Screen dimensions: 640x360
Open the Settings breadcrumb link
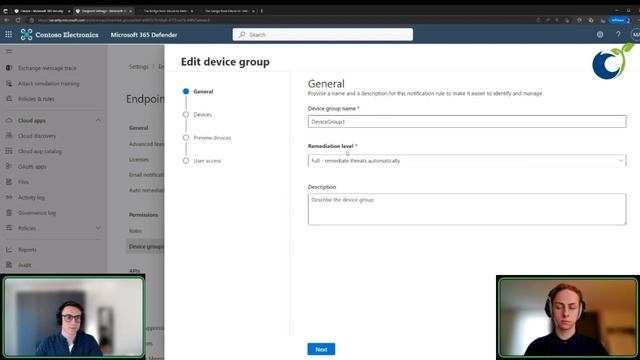[x=138, y=67]
